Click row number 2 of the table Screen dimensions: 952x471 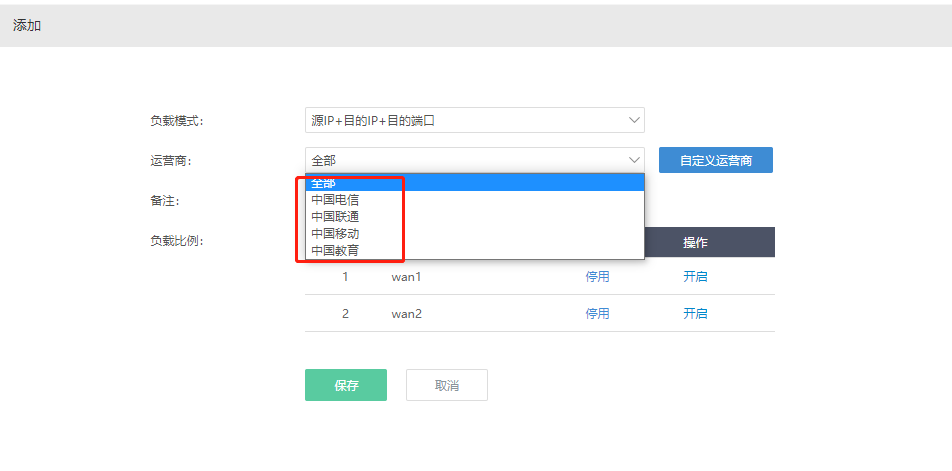pos(345,313)
